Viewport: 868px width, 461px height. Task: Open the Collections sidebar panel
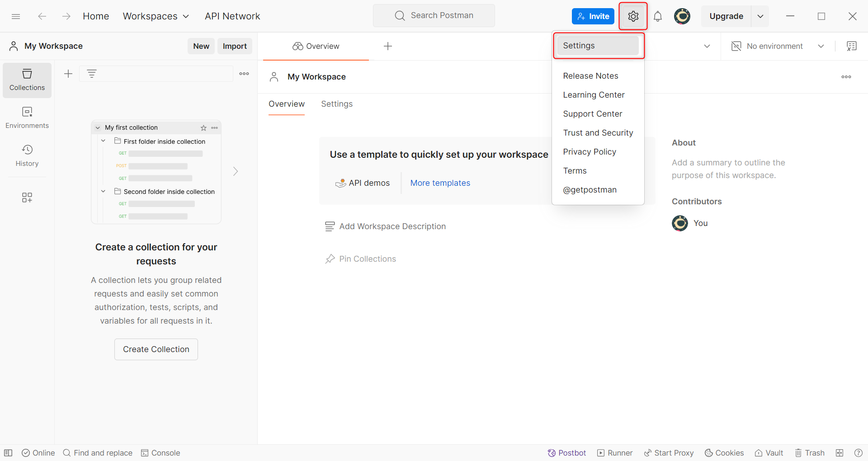pyautogui.click(x=27, y=80)
